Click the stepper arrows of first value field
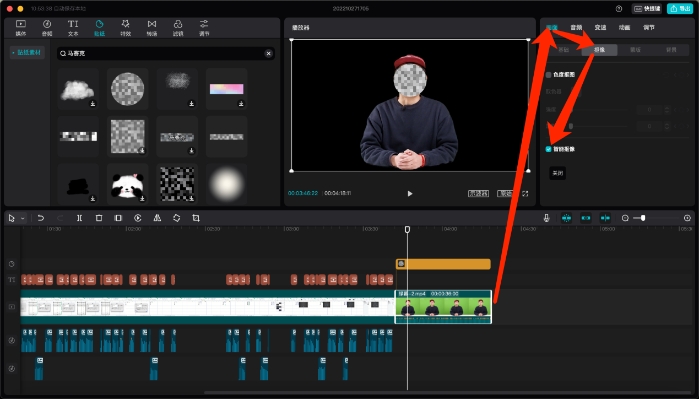The height and width of the screenshot is (399, 699). click(x=667, y=109)
